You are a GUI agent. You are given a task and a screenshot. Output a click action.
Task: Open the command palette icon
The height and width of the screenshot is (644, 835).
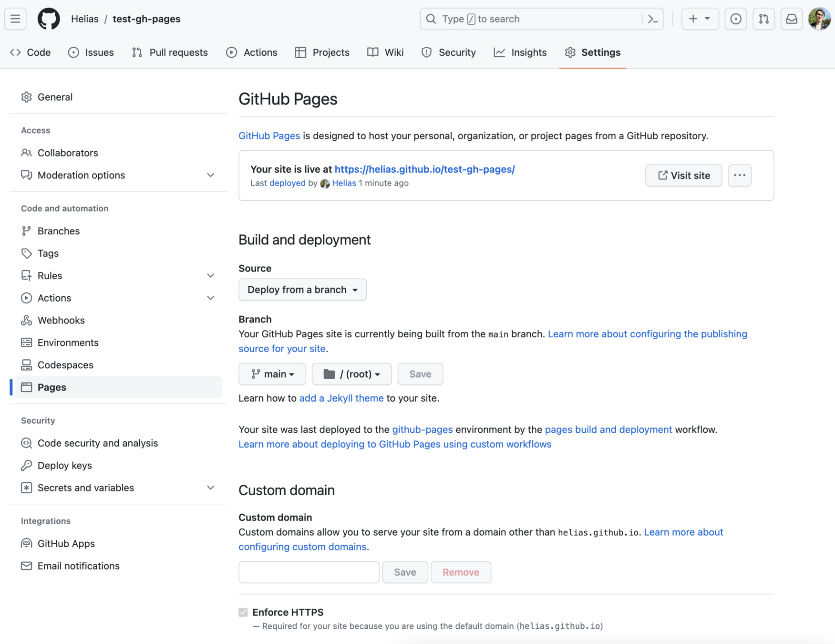click(x=653, y=19)
